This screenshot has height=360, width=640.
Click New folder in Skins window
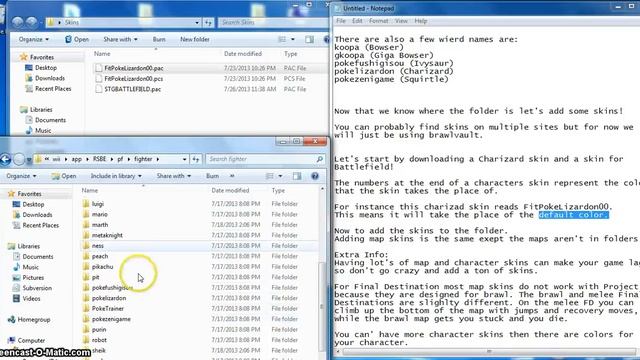195,39
